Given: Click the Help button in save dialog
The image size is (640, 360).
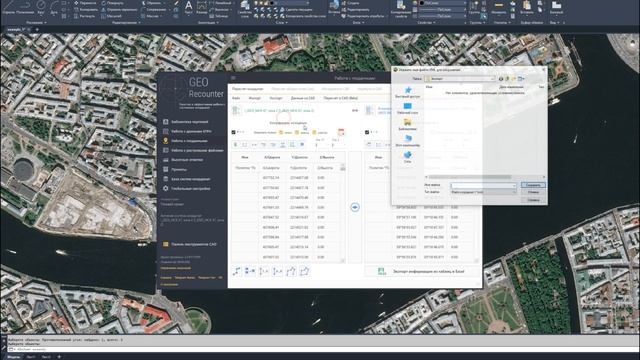Looking at the screenshot, I should (x=533, y=200).
